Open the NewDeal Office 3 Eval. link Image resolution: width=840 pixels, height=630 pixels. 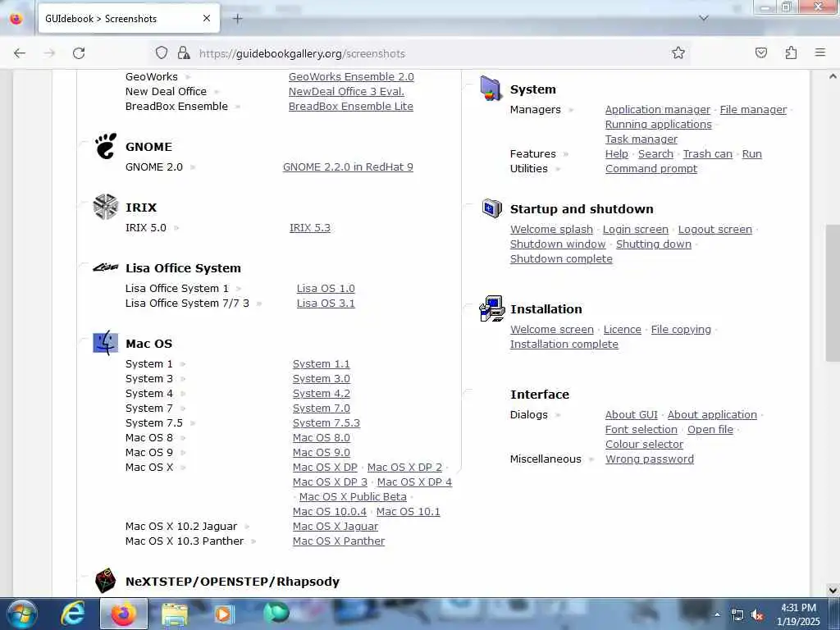click(x=346, y=92)
